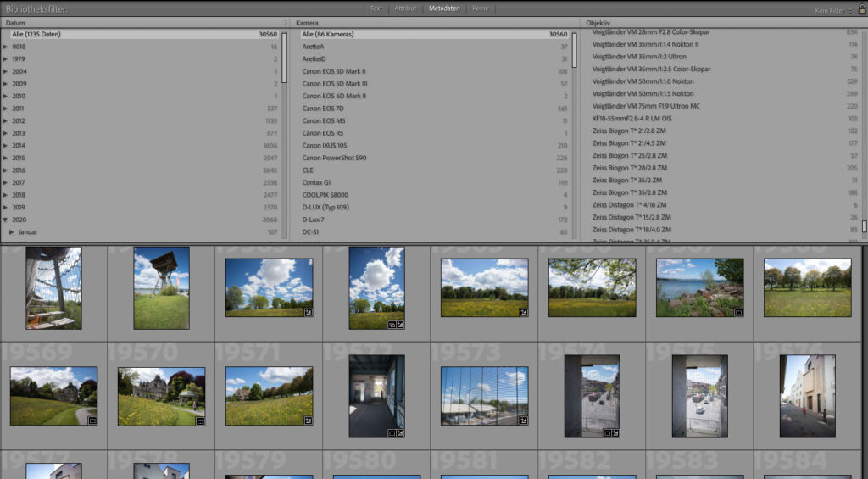
Task: Select the 2017 year row
Action: [144, 182]
